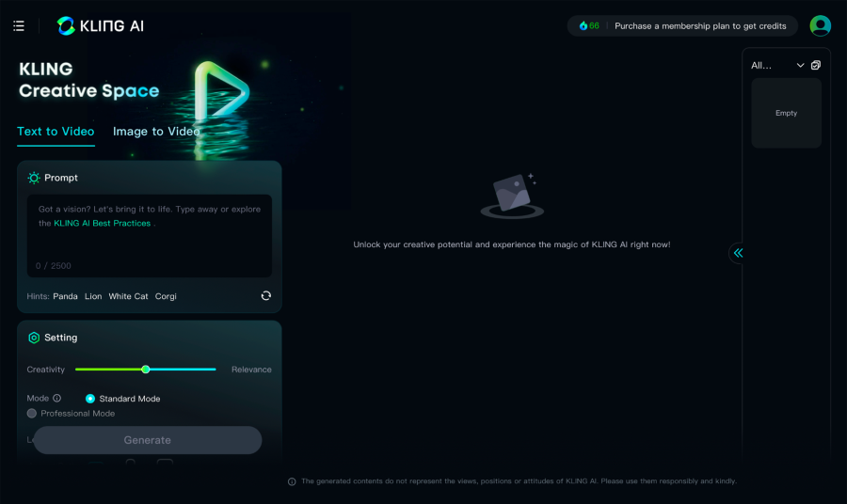847x504 pixels.
Task: Click into the Prompt text field
Action: coord(150,236)
